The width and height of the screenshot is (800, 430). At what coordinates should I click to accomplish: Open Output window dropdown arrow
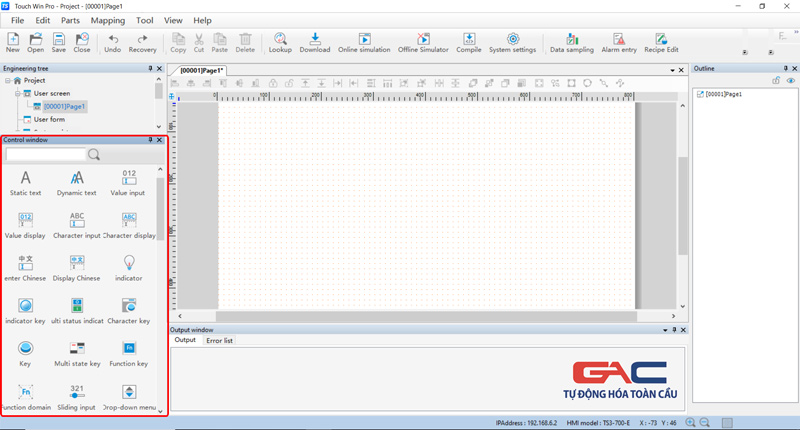click(665, 330)
